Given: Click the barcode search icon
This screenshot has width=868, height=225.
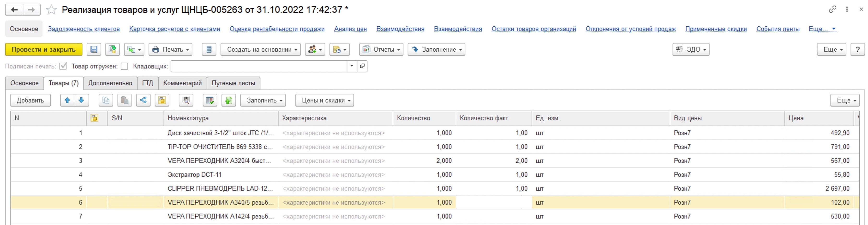Looking at the screenshot, I should click(186, 100).
